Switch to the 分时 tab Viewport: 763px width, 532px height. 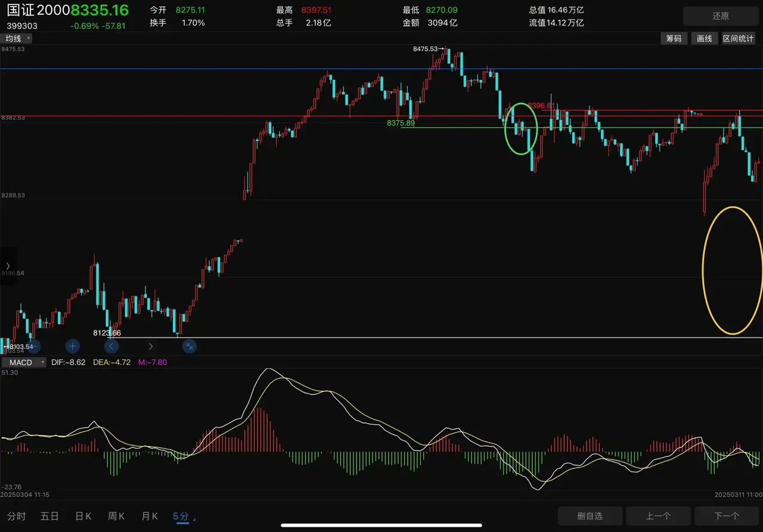(x=16, y=516)
